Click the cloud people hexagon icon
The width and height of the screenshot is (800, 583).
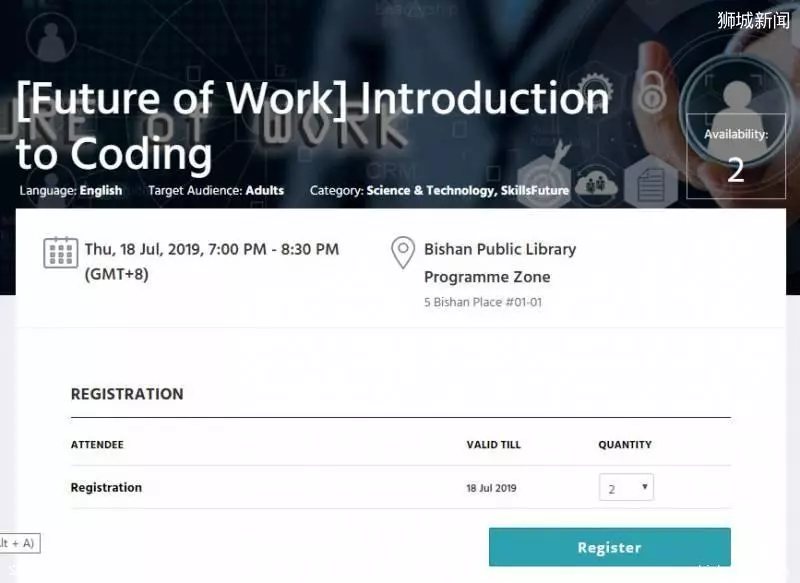596,185
